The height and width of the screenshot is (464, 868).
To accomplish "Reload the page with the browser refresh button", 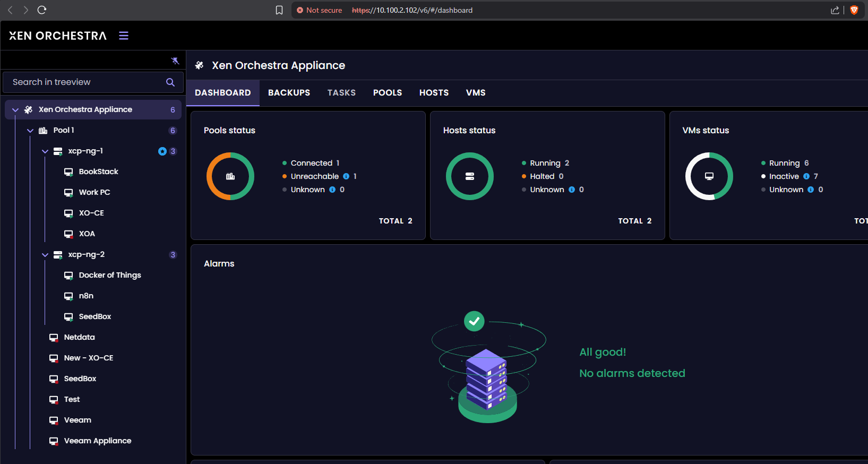I will [x=42, y=10].
